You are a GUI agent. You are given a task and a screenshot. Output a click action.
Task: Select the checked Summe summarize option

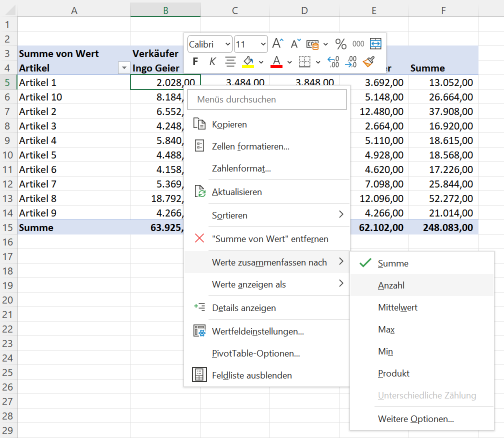click(x=393, y=263)
